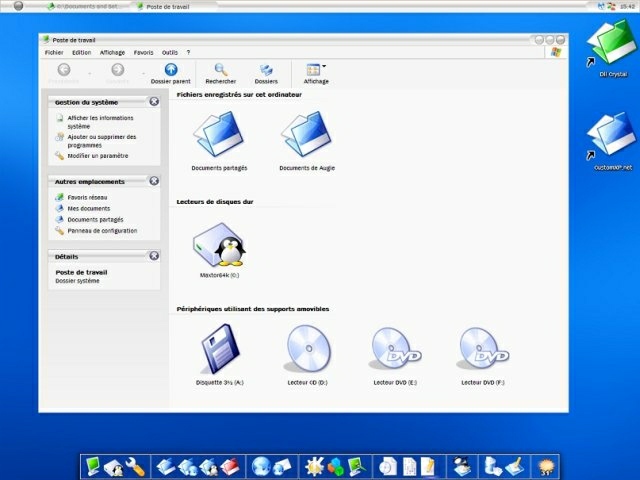
Task: Select the Lecteur CD (D:) disc icon
Action: pos(308,349)
